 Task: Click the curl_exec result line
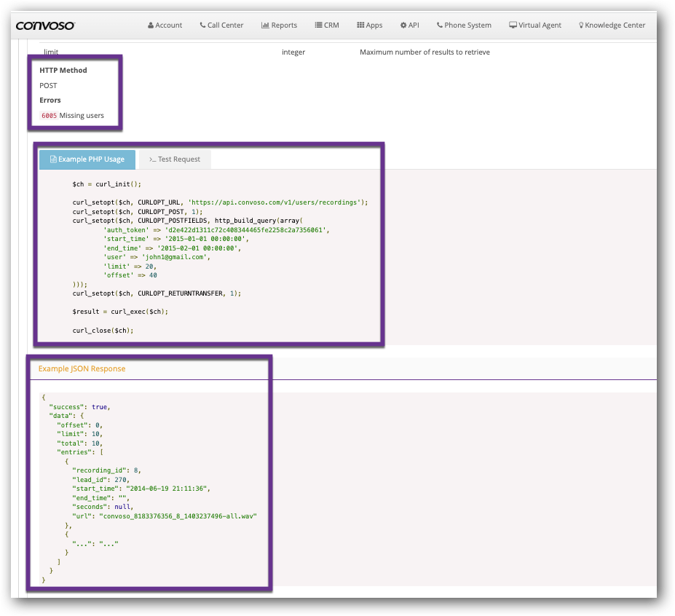120,312
